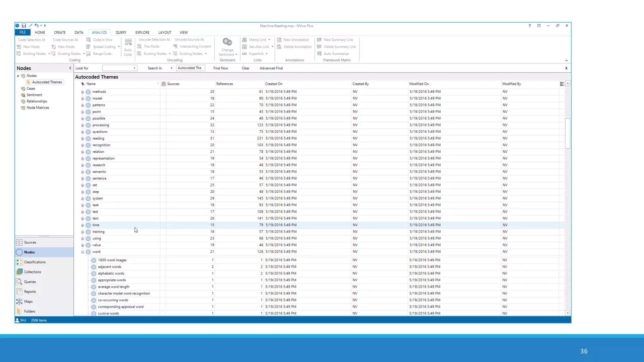This screenshot has height=362, width=644.
Task: Switch to the VIEW tab
Action: (x=184, y=32)
